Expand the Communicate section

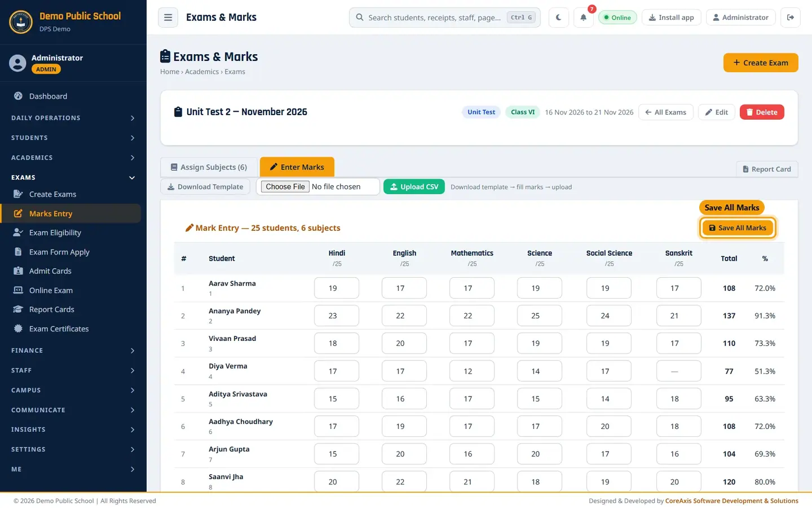click(x=73, y=410)
